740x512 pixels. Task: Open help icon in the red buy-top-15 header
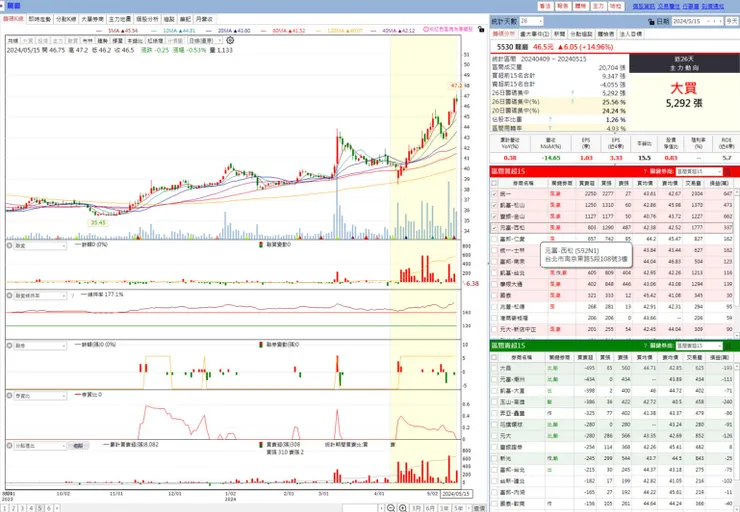pos(645,171)
